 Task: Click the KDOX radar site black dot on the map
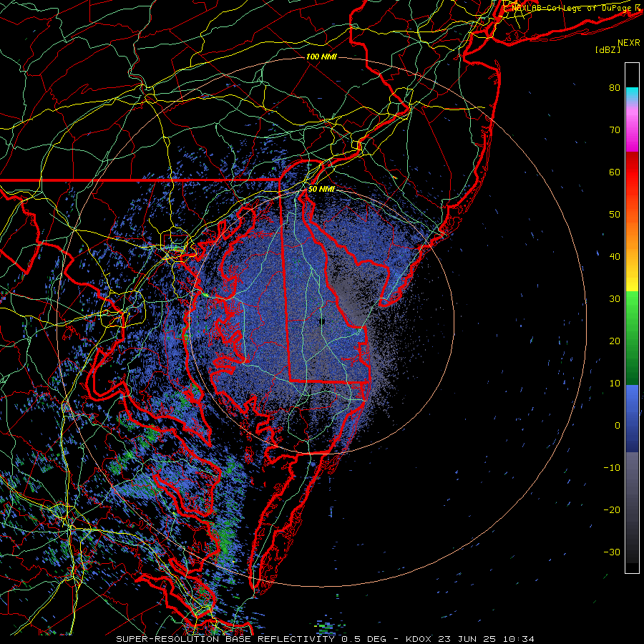(x=323, y=321)
